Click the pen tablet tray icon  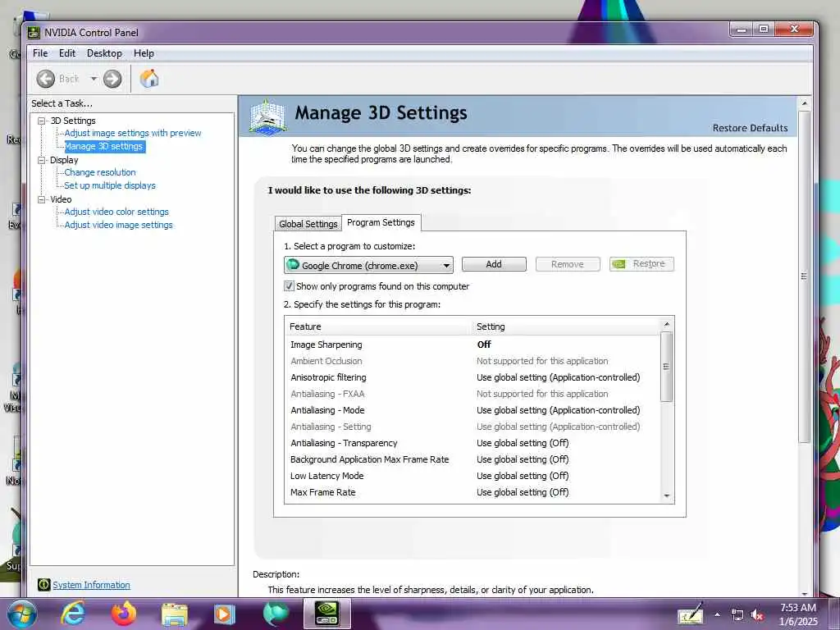[x=691, y=614]
